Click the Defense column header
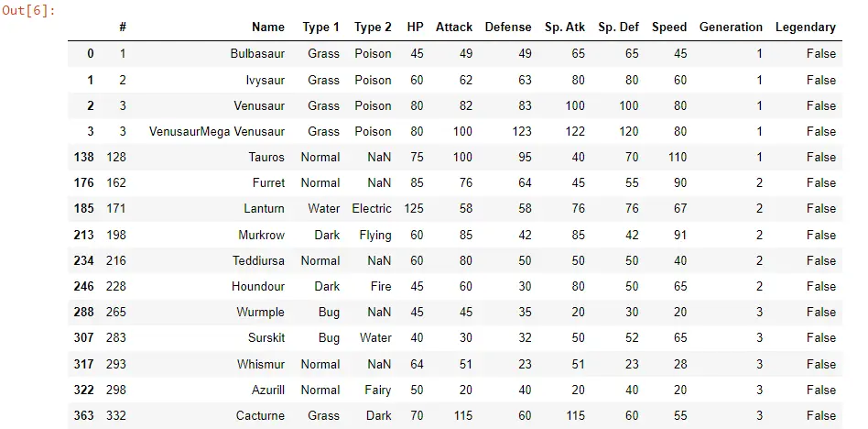 (x=508, y=27)
